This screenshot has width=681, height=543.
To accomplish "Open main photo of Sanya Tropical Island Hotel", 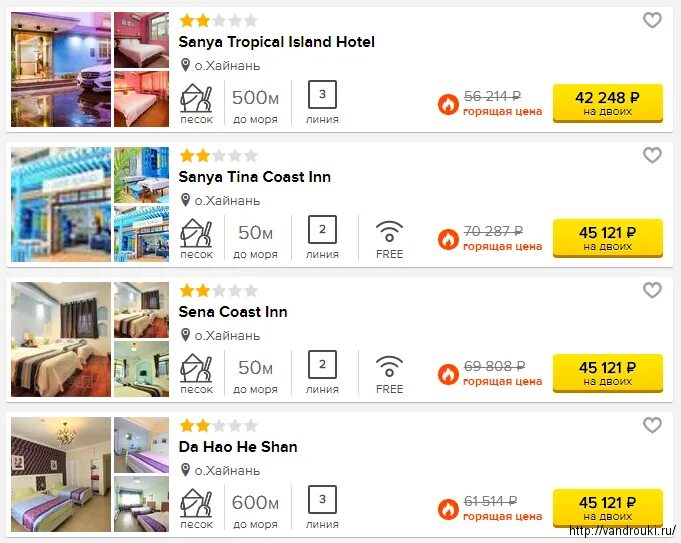I will pos(61,70).
